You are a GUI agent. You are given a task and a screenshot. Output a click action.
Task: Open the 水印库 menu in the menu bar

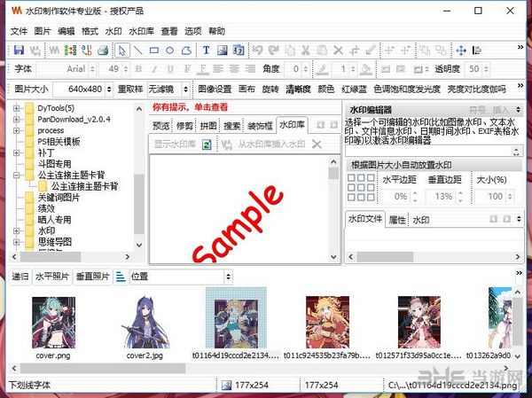[x=143, y=31]
